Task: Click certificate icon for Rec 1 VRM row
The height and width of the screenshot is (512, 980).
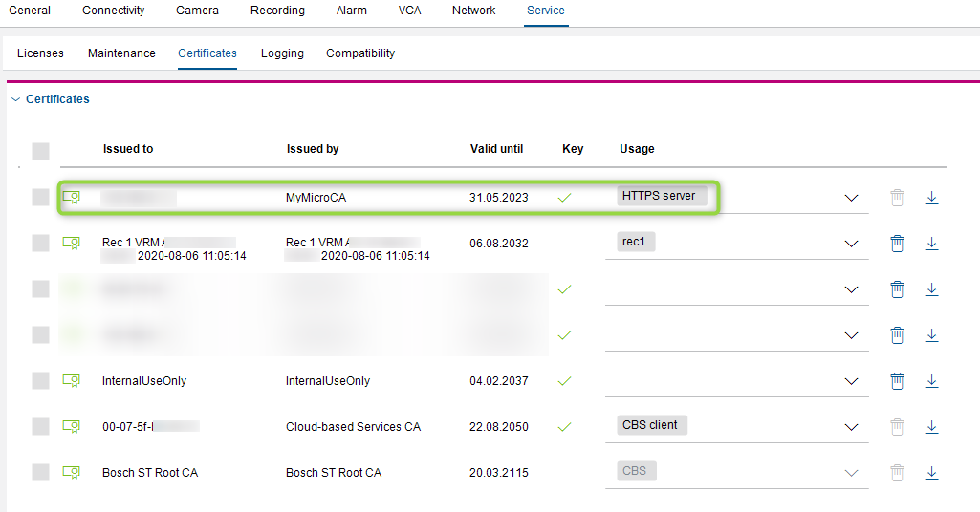Action: [x=71, y=244]
